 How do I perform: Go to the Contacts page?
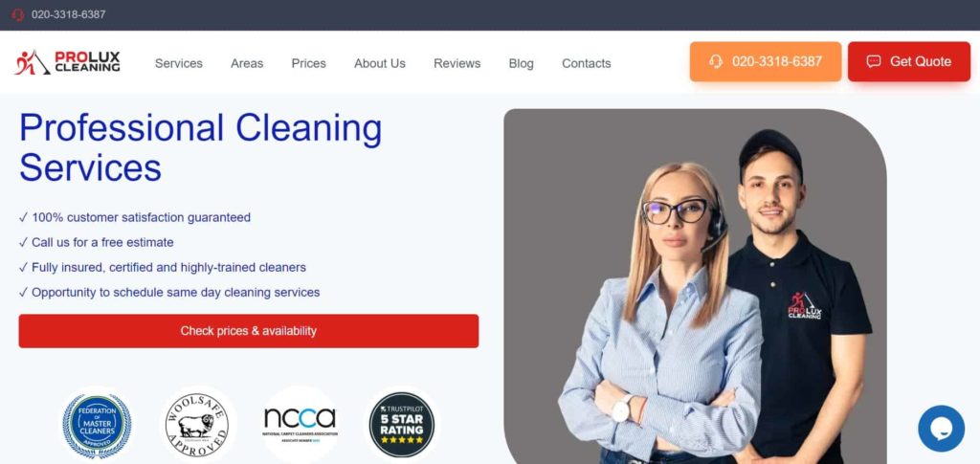[587, 63]
